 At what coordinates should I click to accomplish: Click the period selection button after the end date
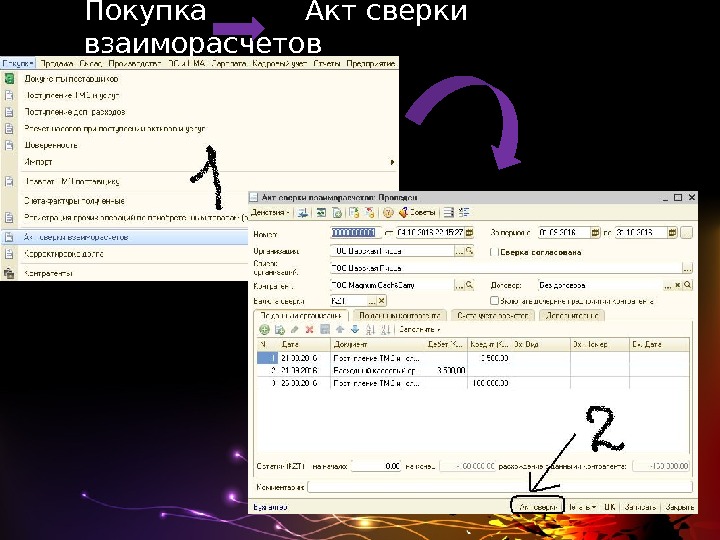pos(686,233)
